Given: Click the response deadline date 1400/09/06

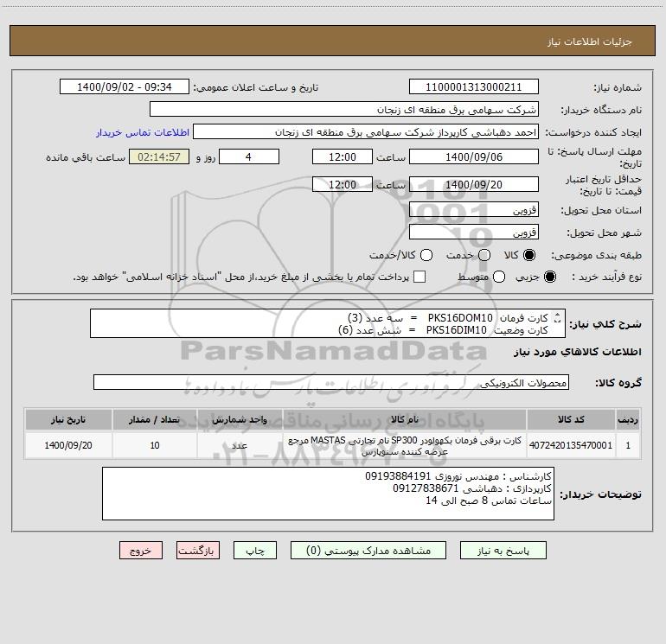Looking at the screenshot, I should (474, 156).
